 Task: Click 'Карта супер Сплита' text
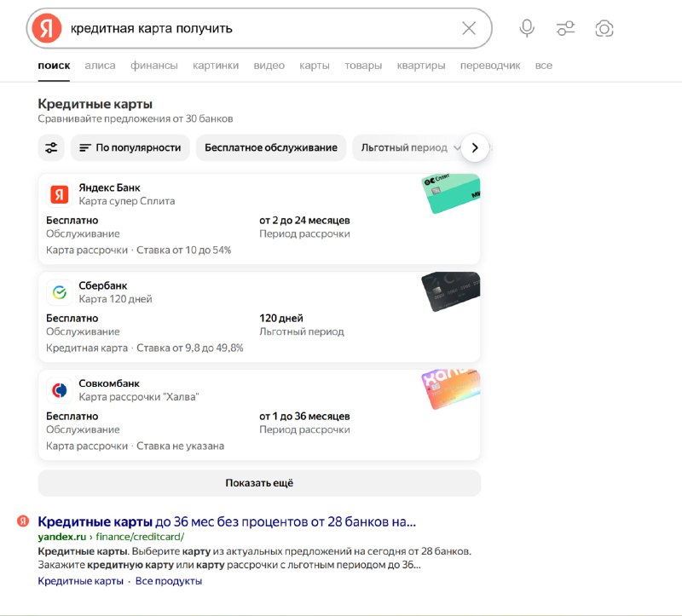click(x=126, y=201)
